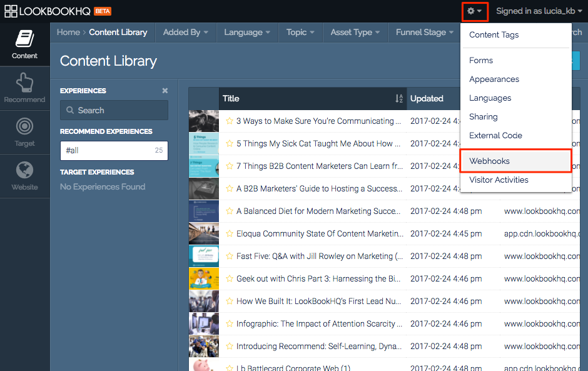Star 'Introducing Recommend' item
The height and width of the screenshot is (371, 588).
[230, 346]
